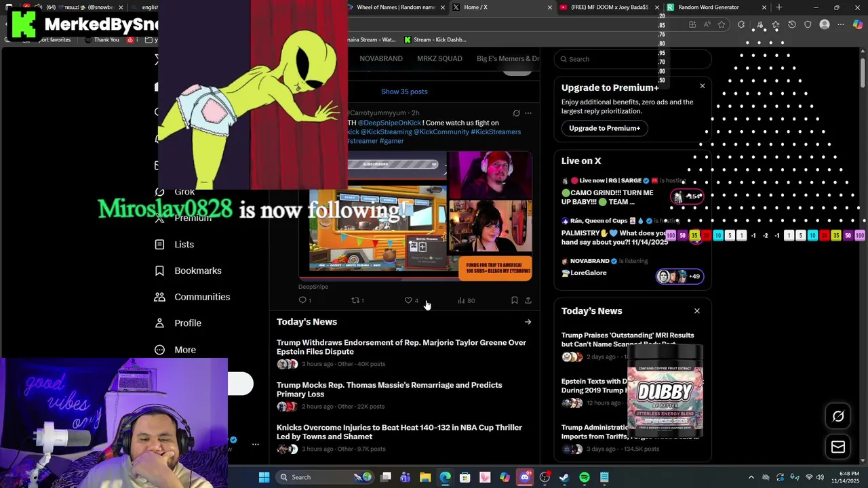Open the DeepSnipe stream video thumbnail
Viewport: 868px width, 488px height.
point(415,216)
